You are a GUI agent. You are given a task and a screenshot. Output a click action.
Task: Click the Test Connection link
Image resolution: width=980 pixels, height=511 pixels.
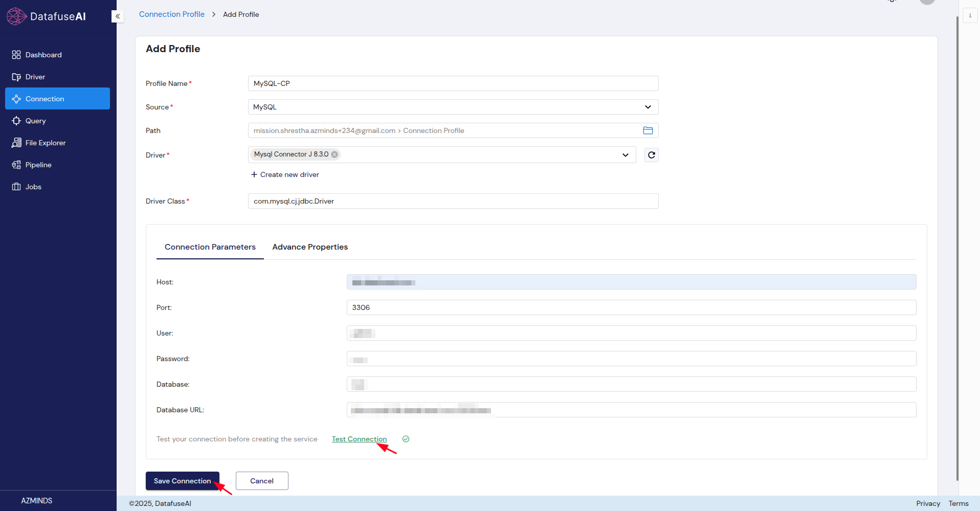click(x=359, y=439)
